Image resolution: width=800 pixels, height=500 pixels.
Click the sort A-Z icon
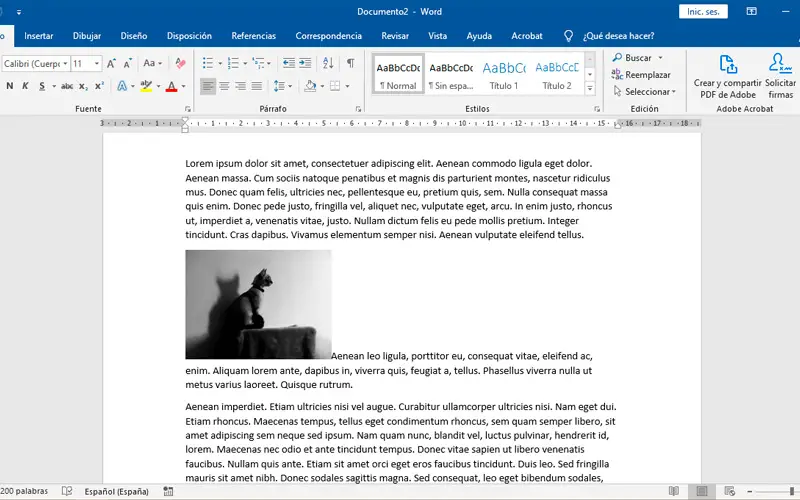point(328,63)
